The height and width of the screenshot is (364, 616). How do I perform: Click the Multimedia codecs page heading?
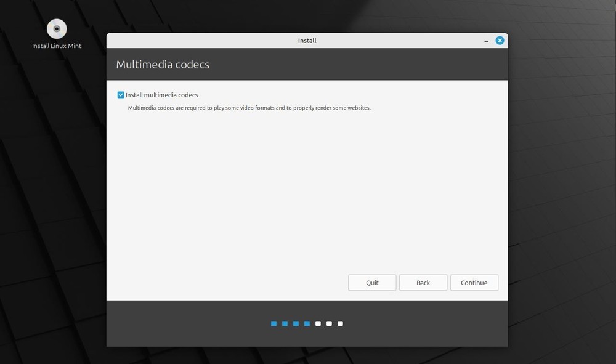163,64
